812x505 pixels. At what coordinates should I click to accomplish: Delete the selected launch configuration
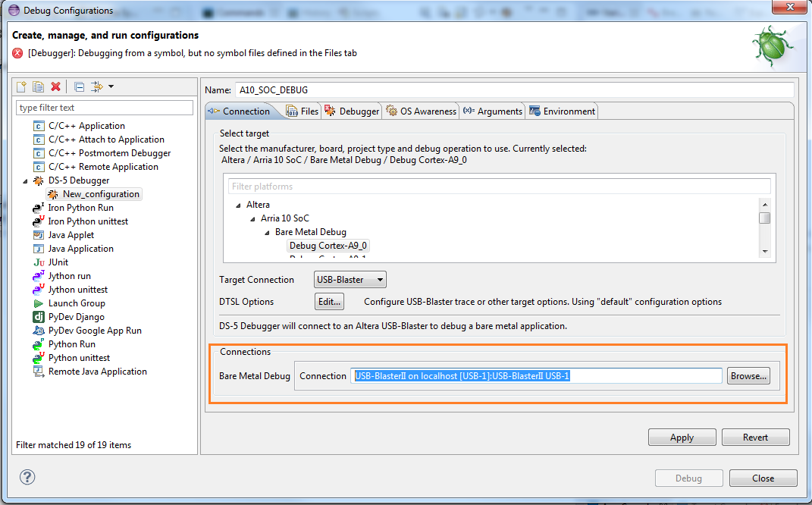click(56, 86)
